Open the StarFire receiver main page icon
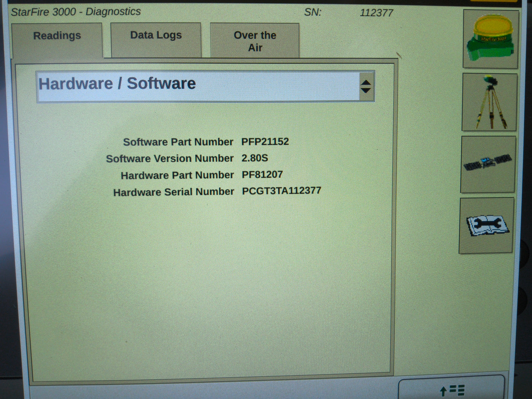The height and width of the screenshot is (399, 532). pos(491,39)
